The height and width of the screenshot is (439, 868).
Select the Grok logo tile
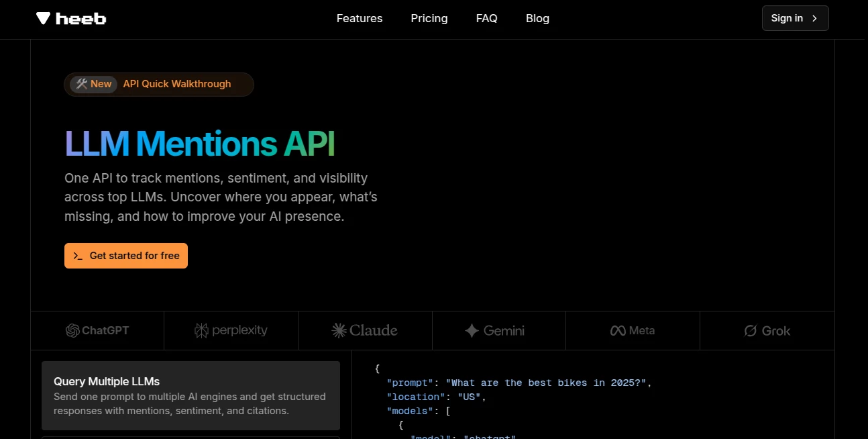click(x=767, y=330)
